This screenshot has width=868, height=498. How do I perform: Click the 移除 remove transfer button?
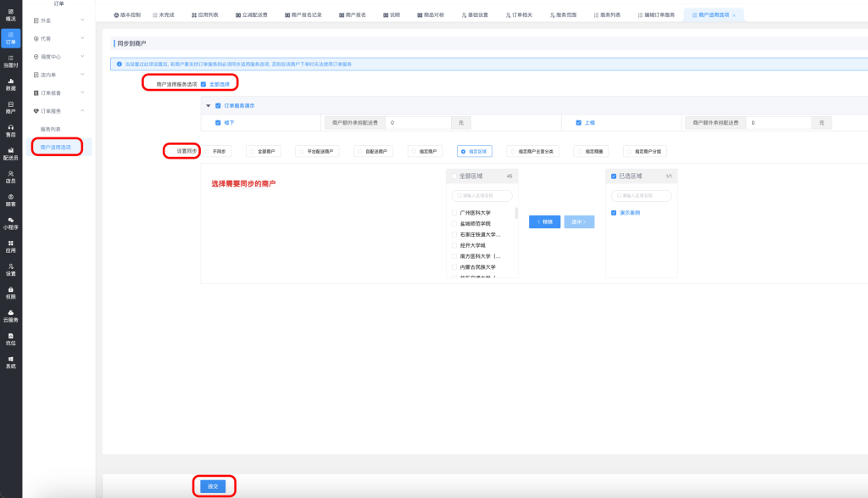[544, 221]
